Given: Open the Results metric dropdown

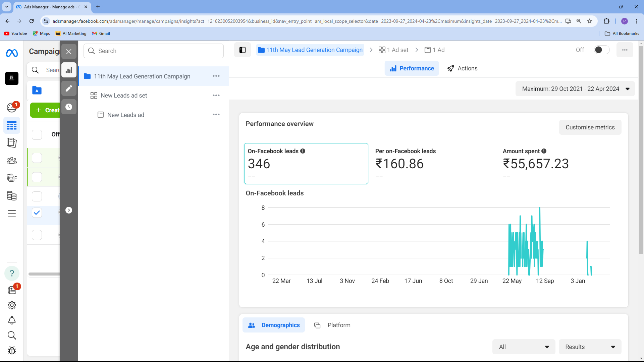Looking at the screenshot, I should coord(590,347).
